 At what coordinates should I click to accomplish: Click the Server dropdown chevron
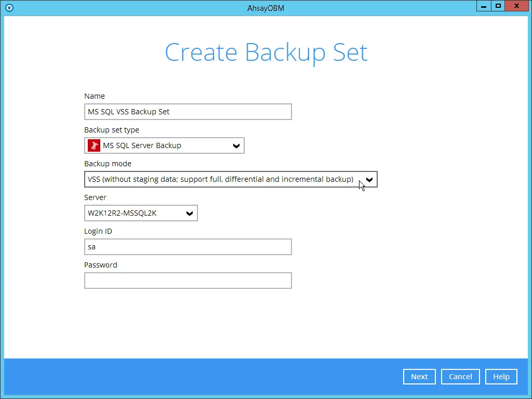[x=189, y=213]
